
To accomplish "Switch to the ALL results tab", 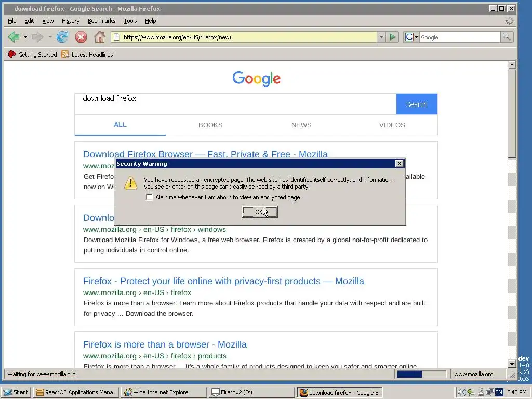I will point(120,125).
